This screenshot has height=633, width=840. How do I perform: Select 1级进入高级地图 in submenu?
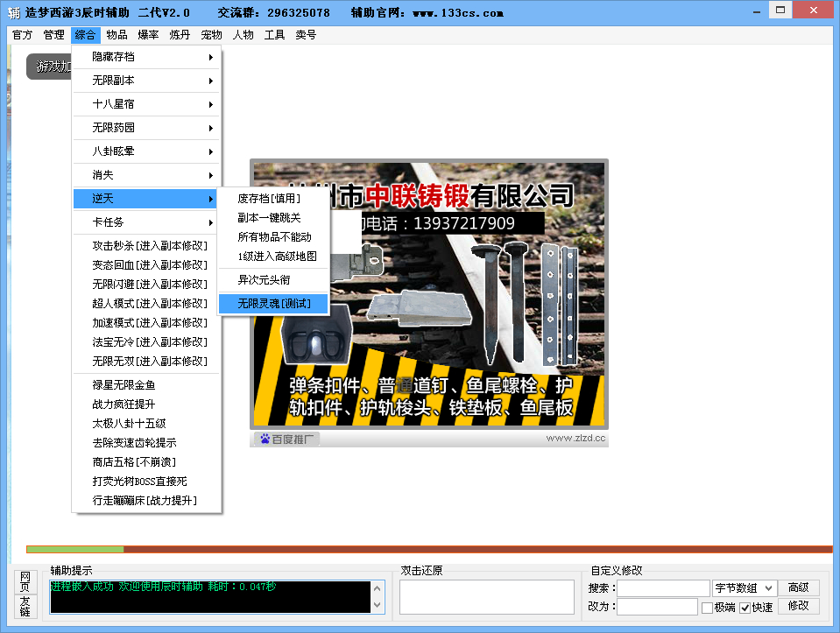(x=273, y=257)
